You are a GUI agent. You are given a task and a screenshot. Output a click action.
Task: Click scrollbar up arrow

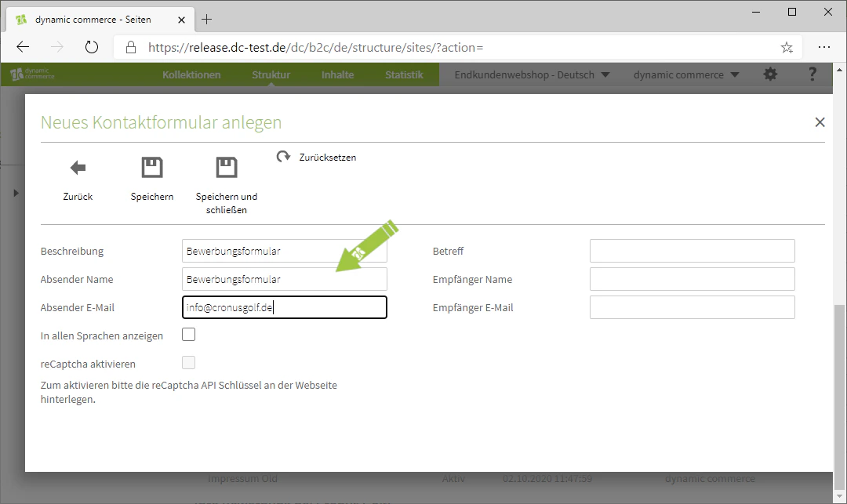click(x=839, y=70)
